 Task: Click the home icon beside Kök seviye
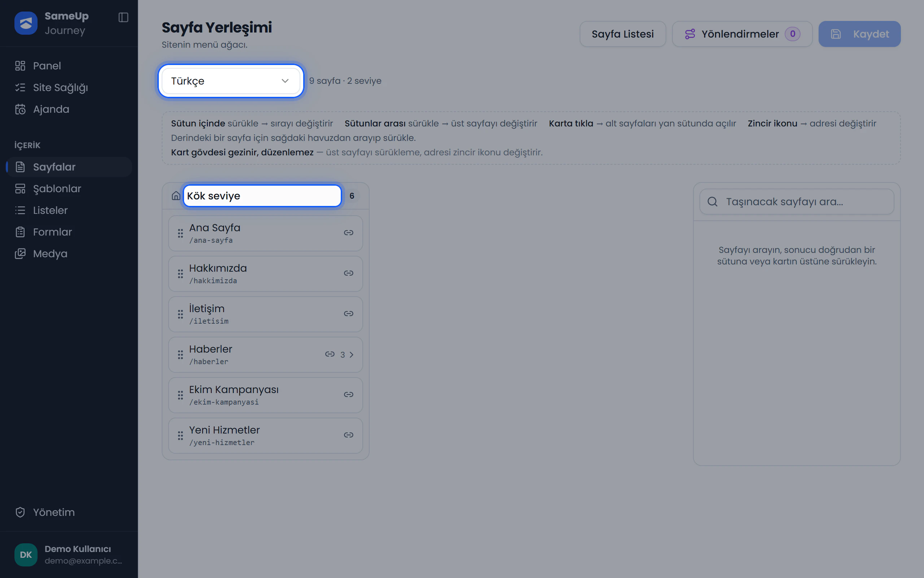pyautogui.click(x=176, y=196)
